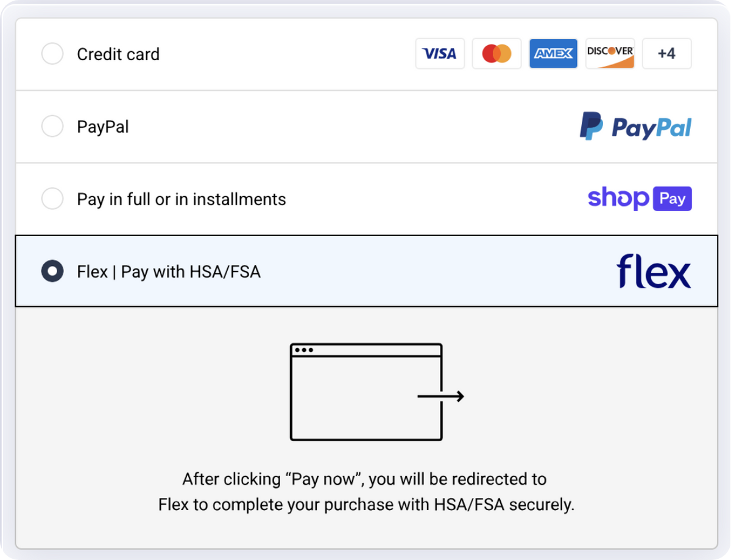The width and height of the screenshot is (731, 560).
Task: Select the Flex HSA/FSA radio button
Action: click(52, 271)
